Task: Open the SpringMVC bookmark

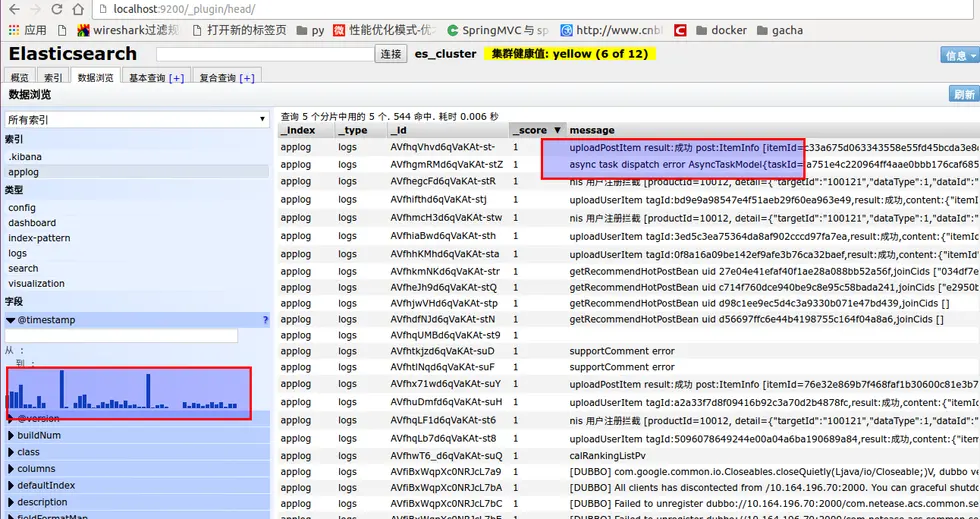Action: 499,30
